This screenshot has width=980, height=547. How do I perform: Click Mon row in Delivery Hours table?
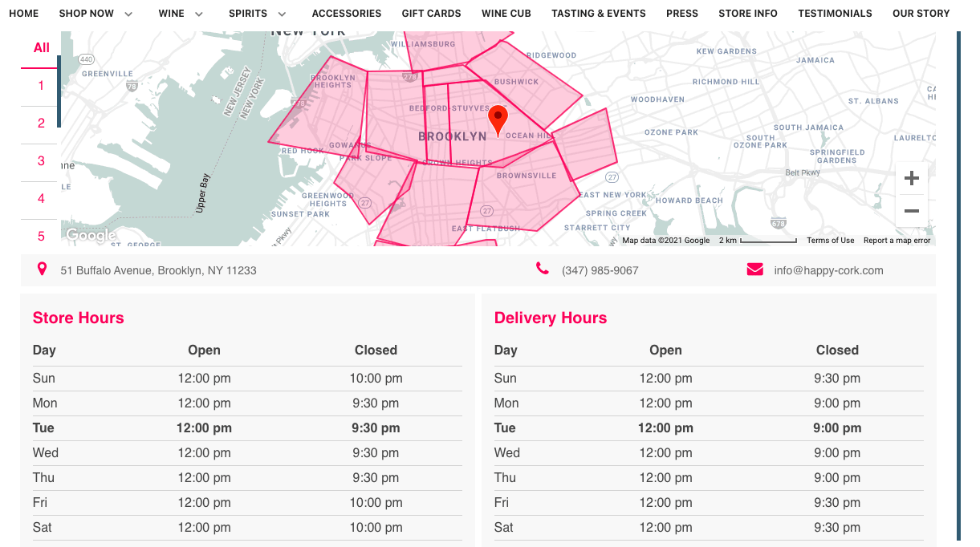(x=709, y=403)
